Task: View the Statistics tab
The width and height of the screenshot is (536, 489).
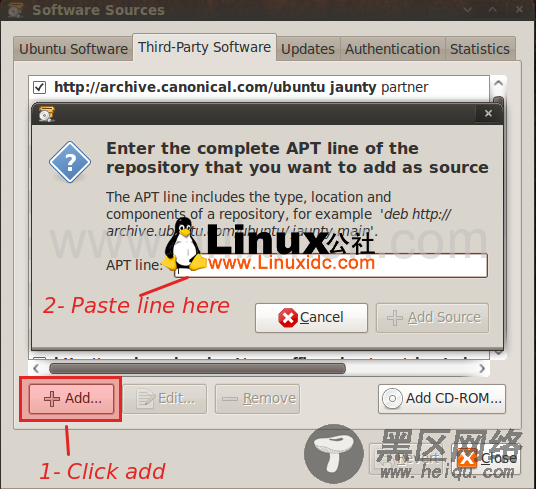Action: (480, 49)
